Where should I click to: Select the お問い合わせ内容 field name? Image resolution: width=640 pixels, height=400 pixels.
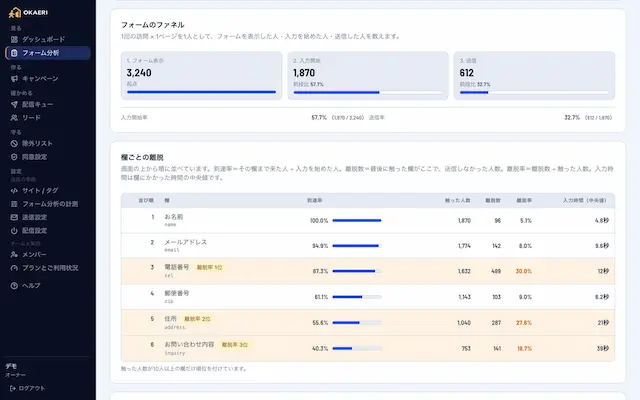click(189, 344)
